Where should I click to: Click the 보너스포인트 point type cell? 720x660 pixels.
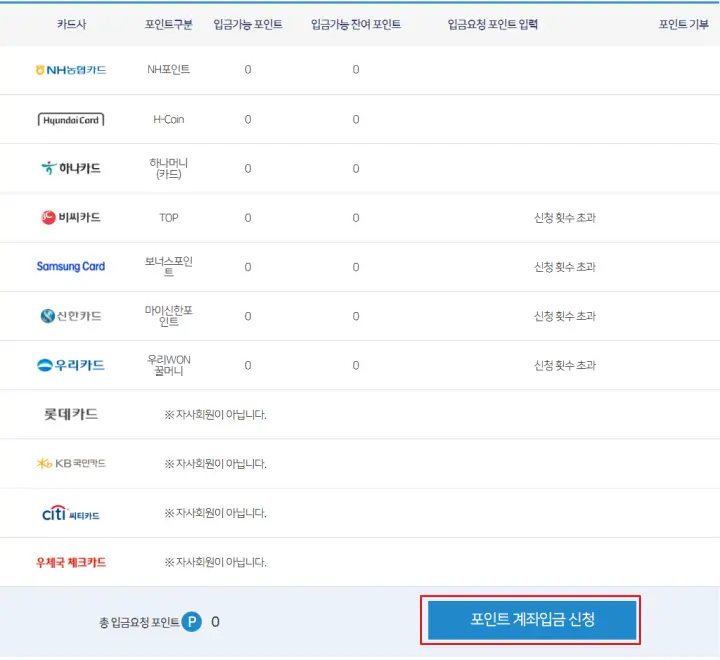(169, 267)
